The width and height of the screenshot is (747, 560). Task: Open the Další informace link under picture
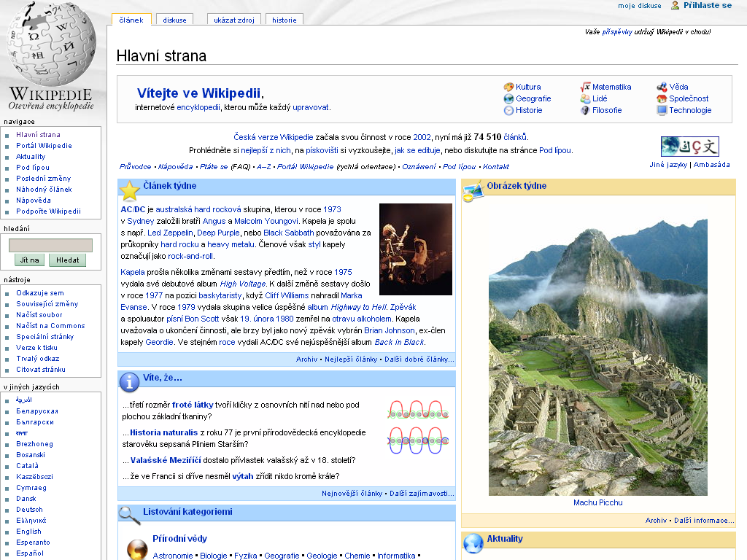point(704,521)
